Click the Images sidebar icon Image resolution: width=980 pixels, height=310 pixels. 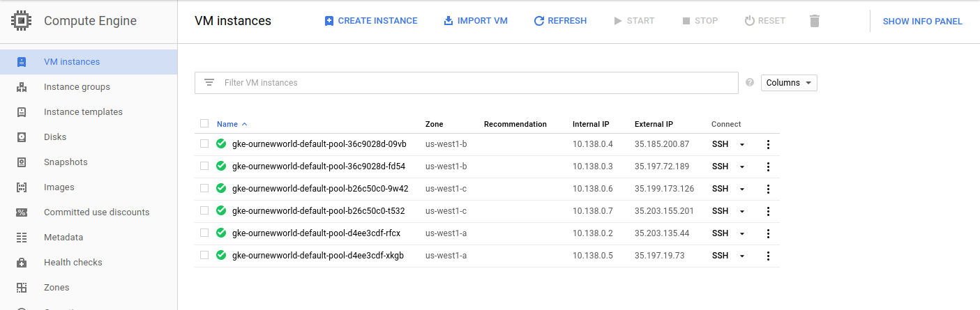click(x=22, y=187)
